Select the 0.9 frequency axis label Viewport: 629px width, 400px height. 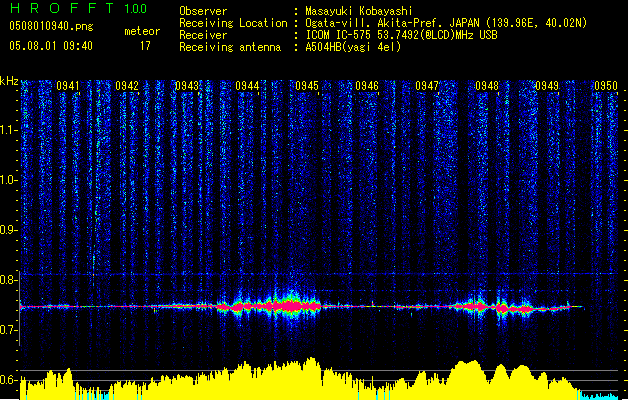pyautogui.click(x=9, y=230)
